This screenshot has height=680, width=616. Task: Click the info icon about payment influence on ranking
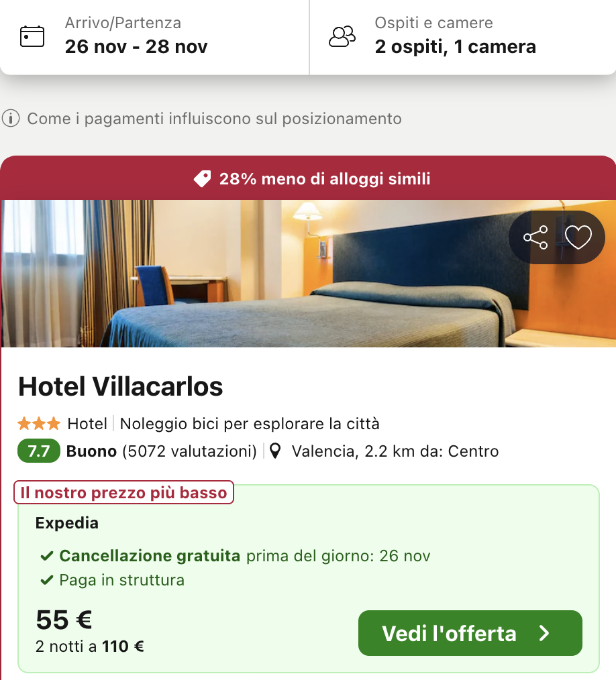[x=12, y=118]
